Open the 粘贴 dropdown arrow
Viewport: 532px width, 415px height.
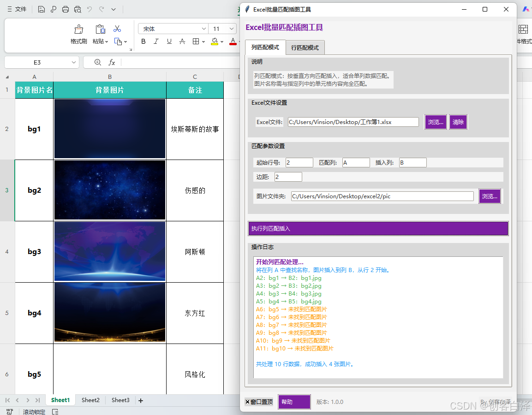(107, 41)
